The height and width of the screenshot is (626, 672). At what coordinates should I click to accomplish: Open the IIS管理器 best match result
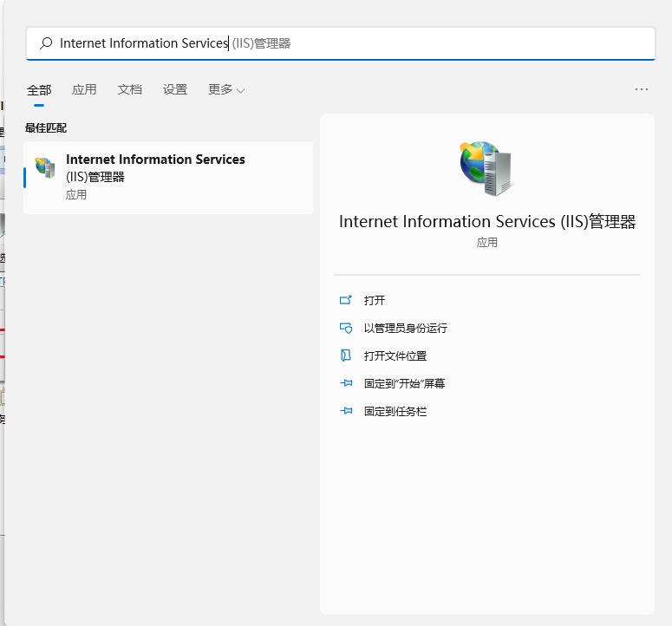click(168, 178)
